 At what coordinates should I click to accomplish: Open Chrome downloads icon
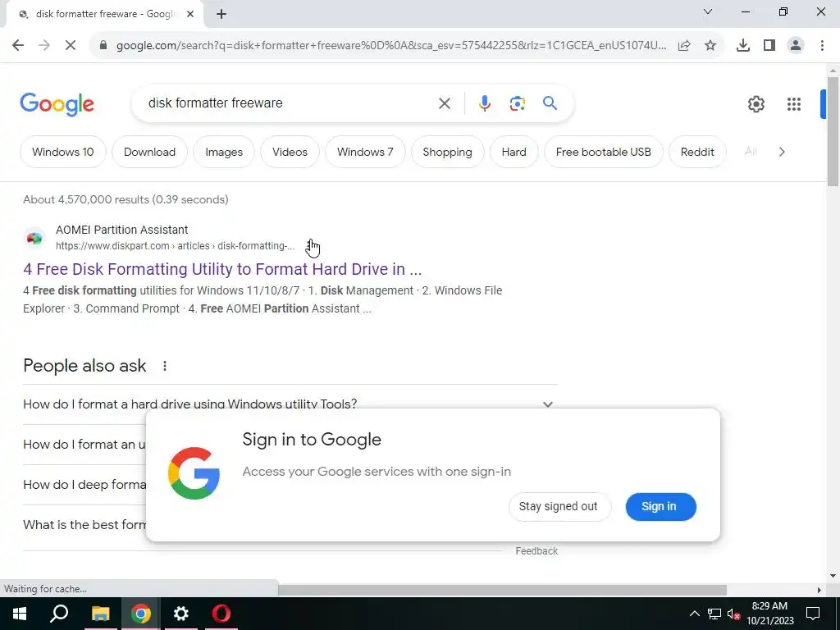click(743, 46)
